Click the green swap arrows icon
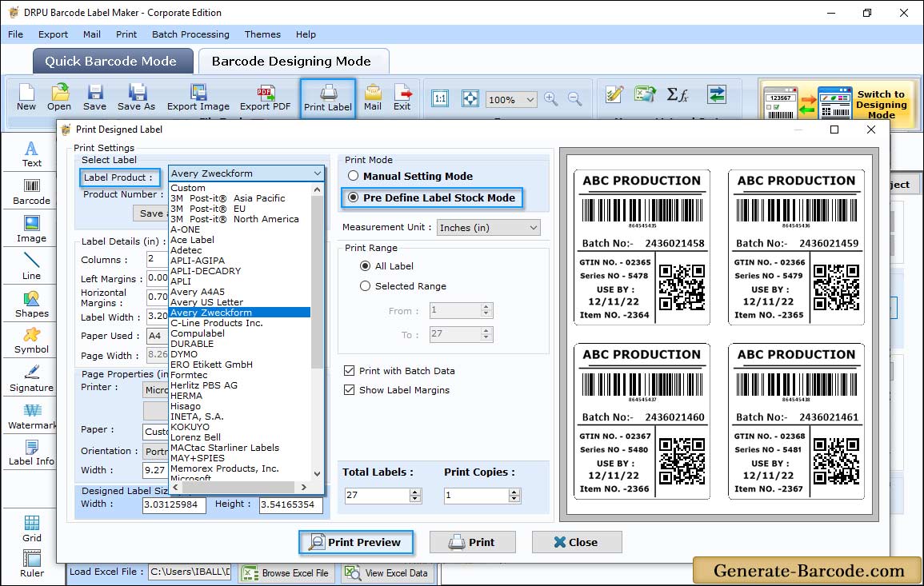This screenshot has height=586, width=924. tap(717, 94)
